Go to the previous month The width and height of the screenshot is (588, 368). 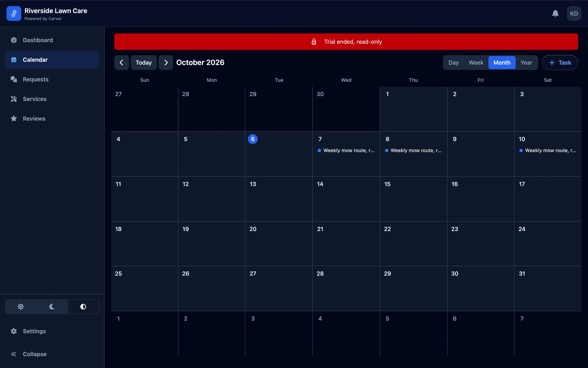click(121, 63)
